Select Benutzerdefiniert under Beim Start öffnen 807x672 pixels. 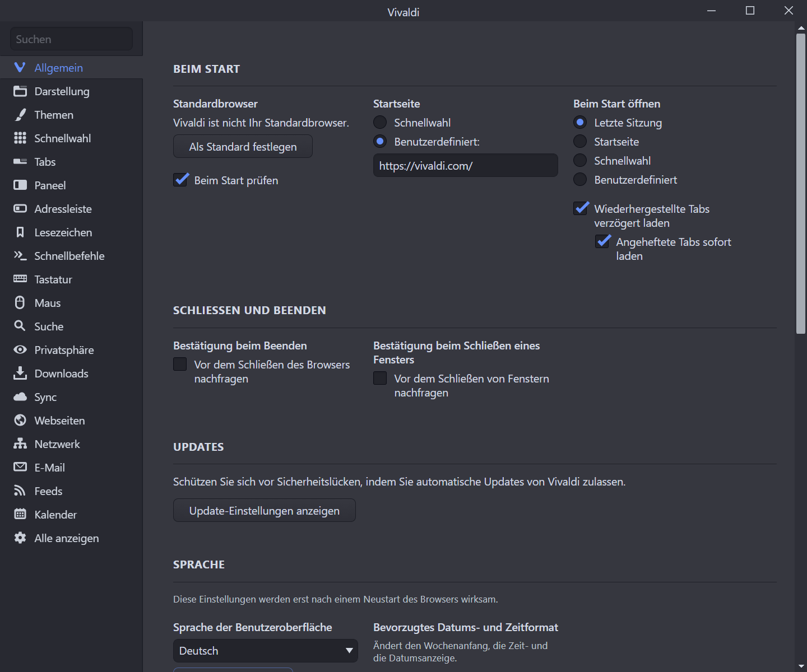click(580, 180)
